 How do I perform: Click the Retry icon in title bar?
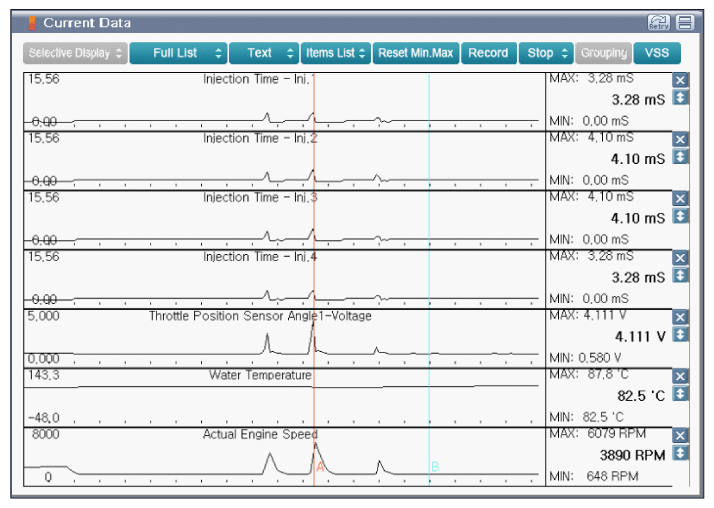point(658,22)
